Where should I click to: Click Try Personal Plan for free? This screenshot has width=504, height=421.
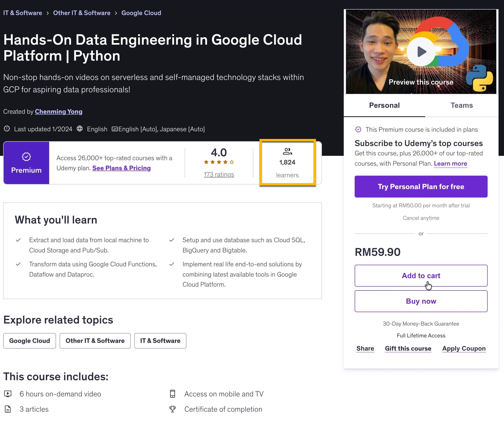[x=421, y=187]
